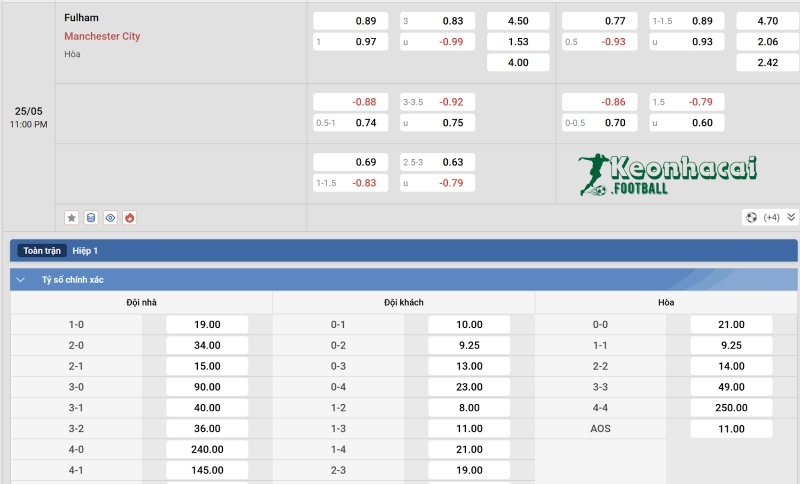Open the Fulham team link

[81, 18]
